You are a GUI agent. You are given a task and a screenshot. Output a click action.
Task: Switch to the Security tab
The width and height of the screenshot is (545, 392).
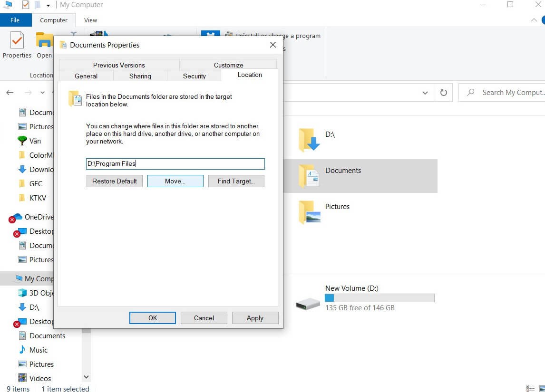(x=194, y=76)
